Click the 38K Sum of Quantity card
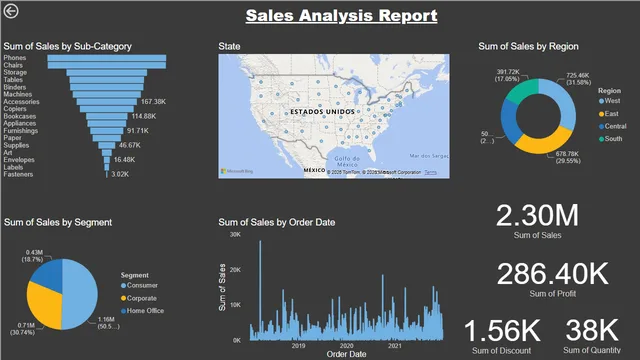Image resolution: width=640 pixels, height=360 pixels. click(x=592, y=336)
